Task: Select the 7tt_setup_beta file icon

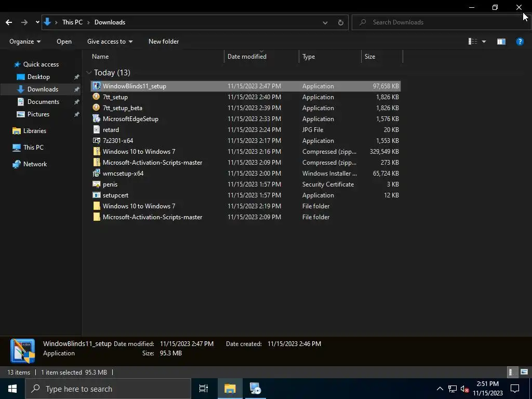Action: [97, 108]
